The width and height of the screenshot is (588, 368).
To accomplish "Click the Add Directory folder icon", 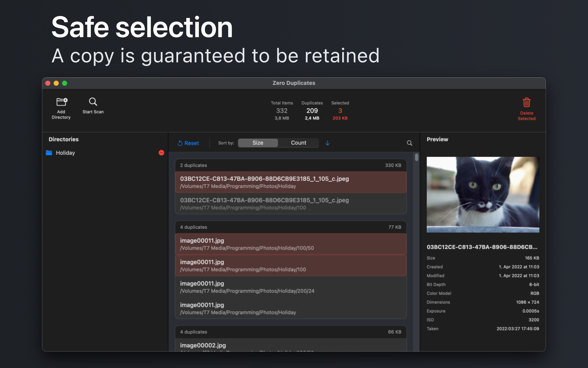I will point(62,102).
